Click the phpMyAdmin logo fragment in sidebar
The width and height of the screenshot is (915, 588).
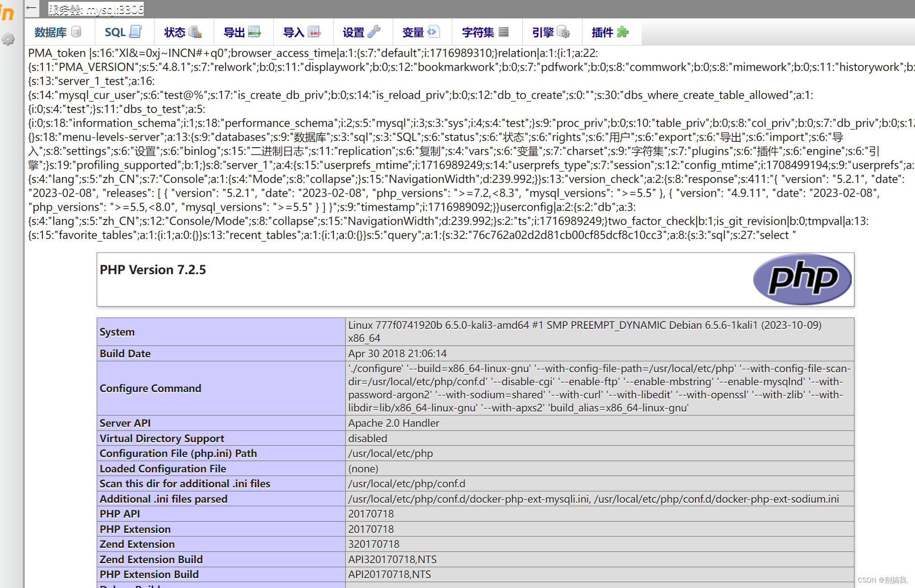pyautogui.click(x=7, y=13)
